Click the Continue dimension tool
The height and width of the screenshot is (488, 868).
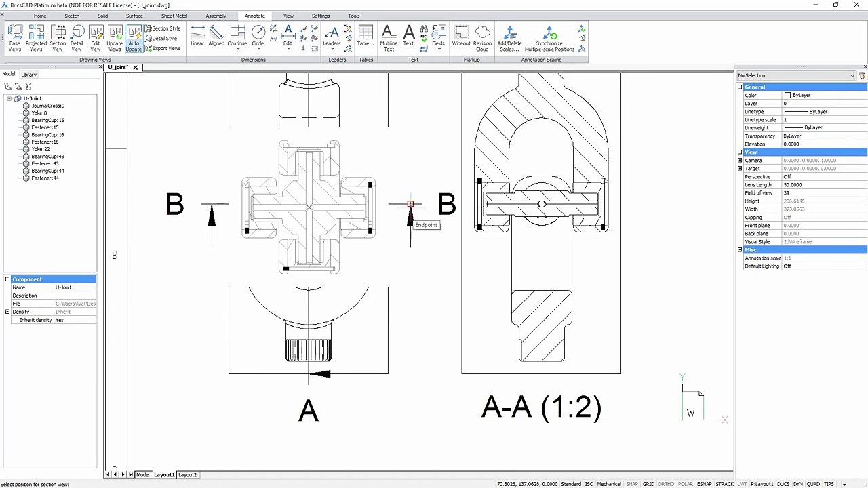(x=237, y=38)
